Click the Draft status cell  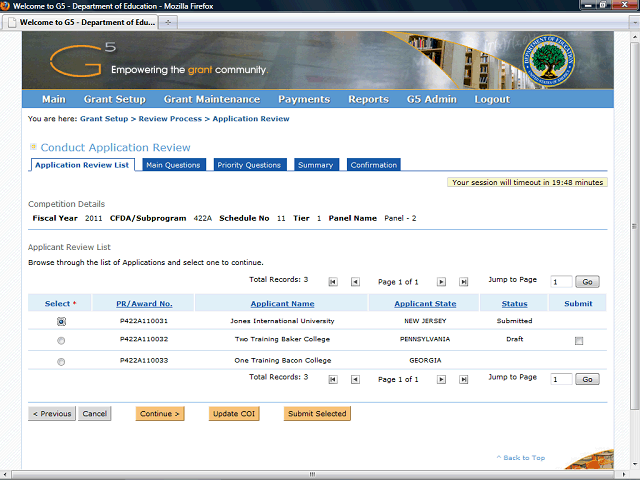[x=515, y=339]
